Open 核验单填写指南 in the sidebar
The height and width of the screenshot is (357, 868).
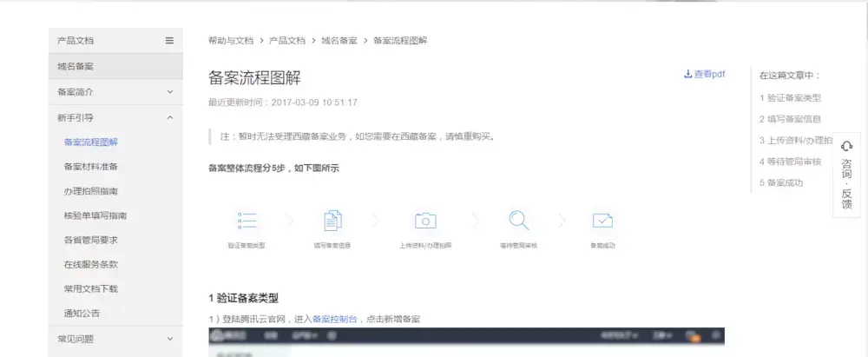[x=95, y=215]
